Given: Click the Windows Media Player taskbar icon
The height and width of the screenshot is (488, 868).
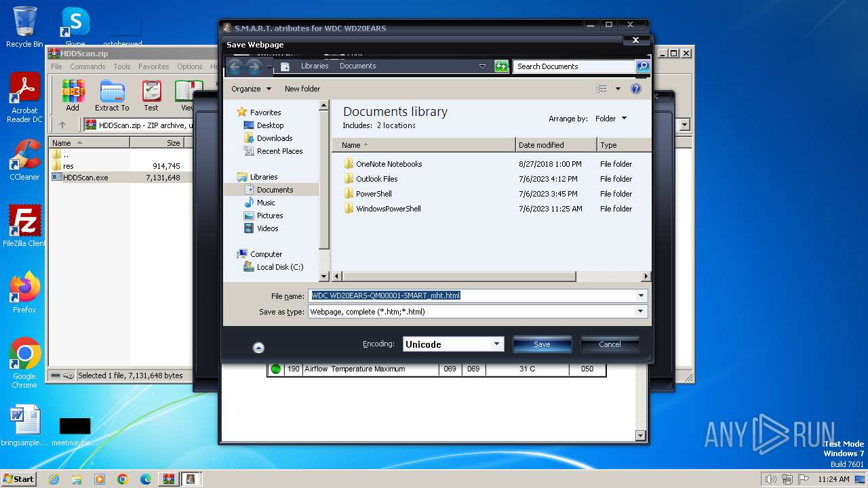Looking at the screenshot, I should point(100,479).
